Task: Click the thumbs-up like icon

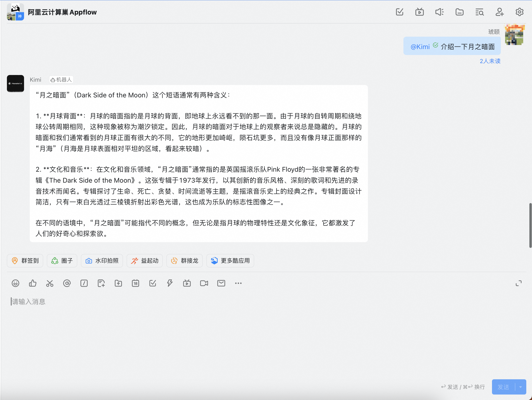Action: coord(32,283)
